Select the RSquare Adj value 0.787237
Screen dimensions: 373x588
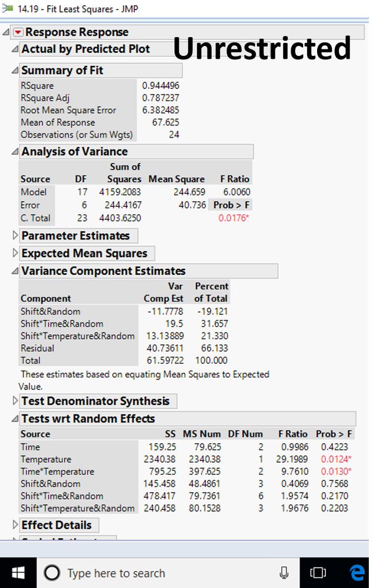click(x=161, y=98)
